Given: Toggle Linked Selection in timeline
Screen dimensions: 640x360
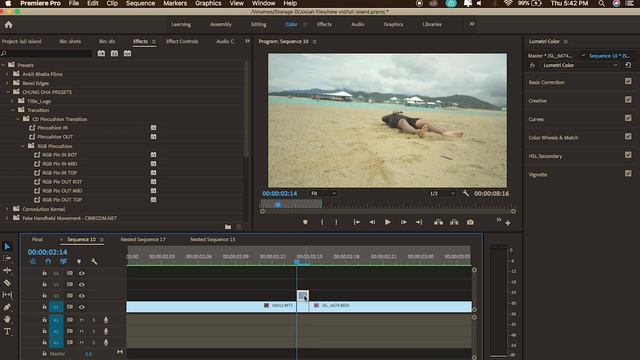Looking at the screenshot, I should pos(63,261).
